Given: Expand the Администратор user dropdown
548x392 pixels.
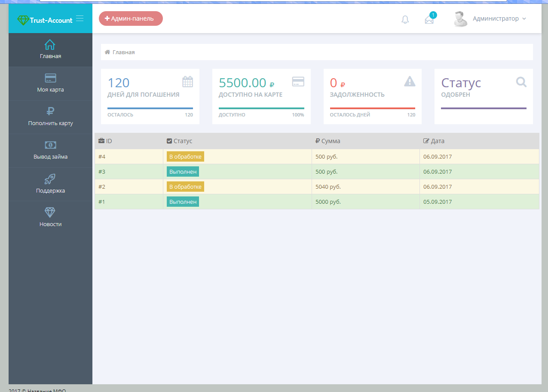Looking at the screenshot, I should [x=499, y=19].
